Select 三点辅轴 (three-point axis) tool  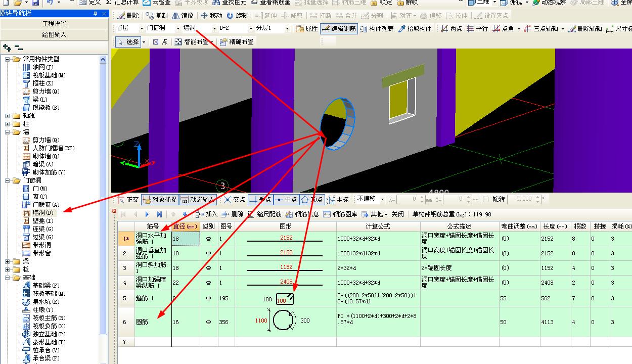pyautogui.click(x=543, y=29)
